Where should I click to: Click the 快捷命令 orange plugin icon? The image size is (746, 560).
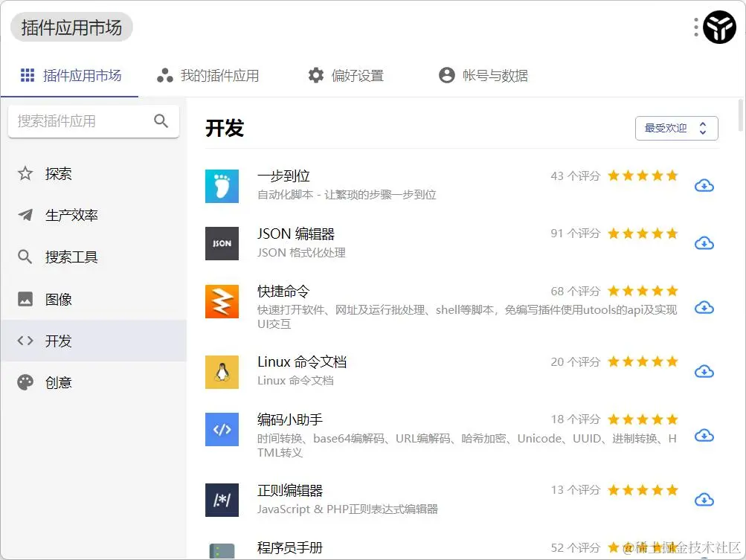pos(222,301)
